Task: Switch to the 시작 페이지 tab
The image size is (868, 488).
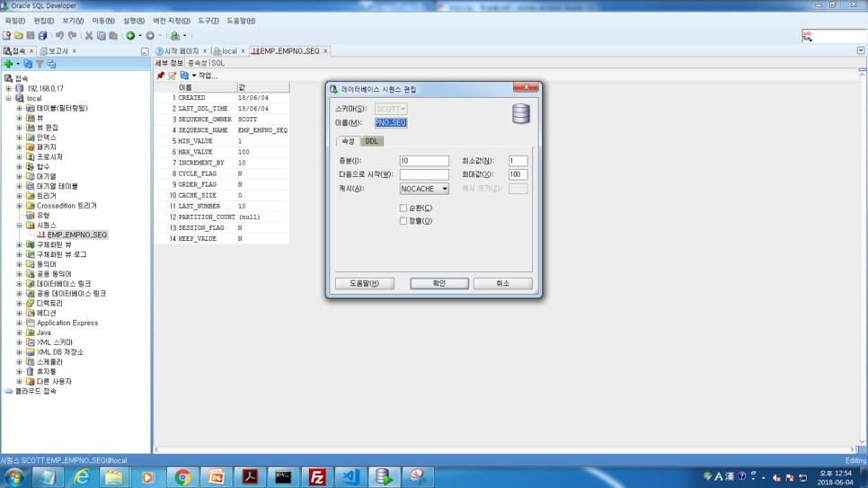Action: 181,51
